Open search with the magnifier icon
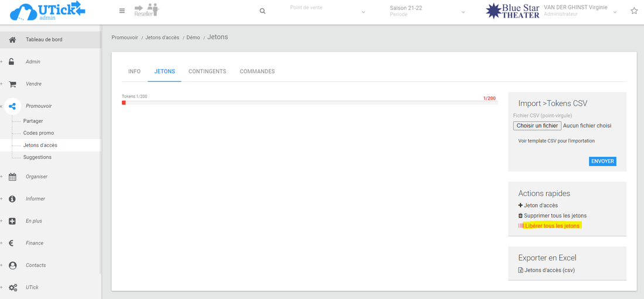Viewport: 644px width, 299px height. tap(262, 11)
